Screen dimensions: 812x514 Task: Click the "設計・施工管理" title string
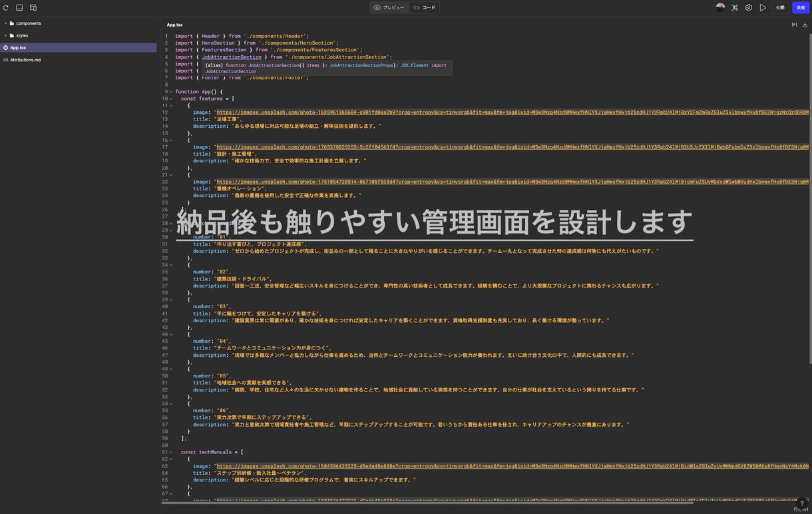tap(234, 154)
